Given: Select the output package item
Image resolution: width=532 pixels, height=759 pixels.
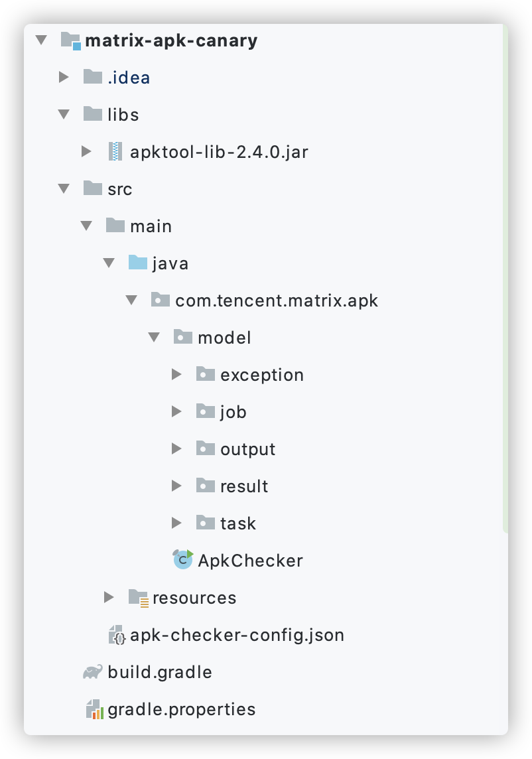Looking at the screenshot, I should [235, 448].
